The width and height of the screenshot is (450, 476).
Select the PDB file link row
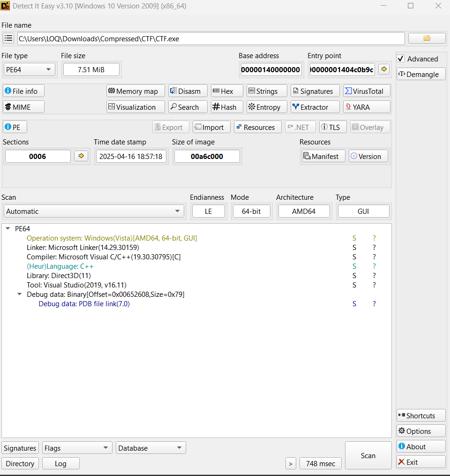click(84, 304)
